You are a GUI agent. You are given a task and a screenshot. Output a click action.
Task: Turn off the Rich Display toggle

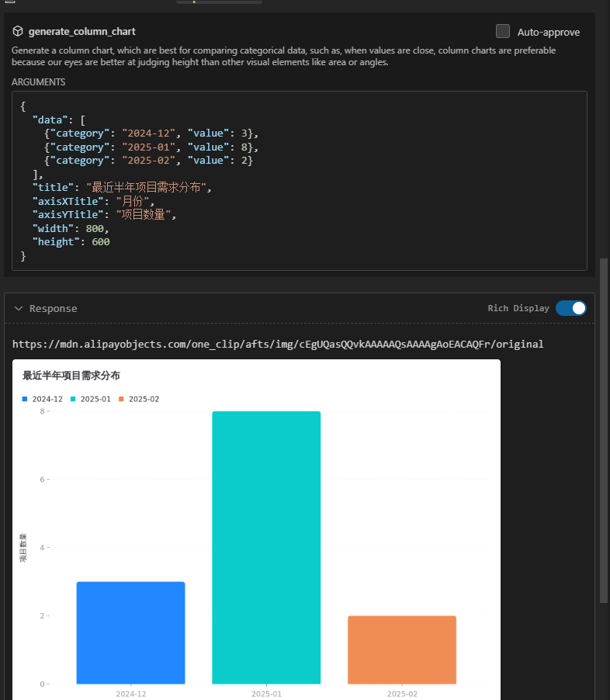pyautogui.click(x=570, y=308)
